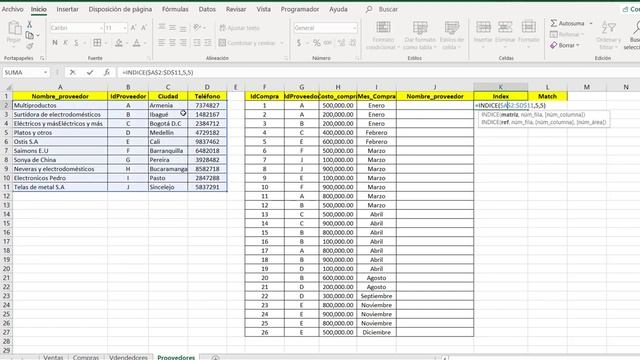Toggle underline S formatting
The height and width of the screenshot is (360, 640).
coord(76,42)
